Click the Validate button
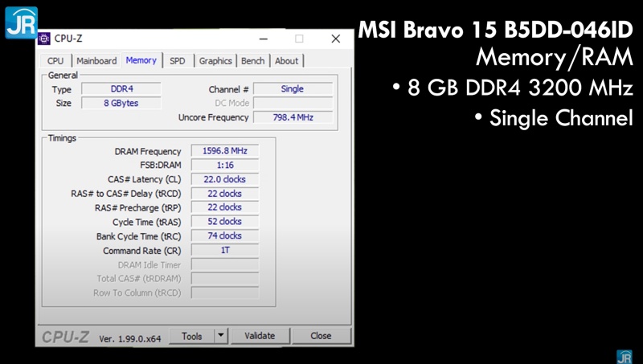 coord(260,336)
